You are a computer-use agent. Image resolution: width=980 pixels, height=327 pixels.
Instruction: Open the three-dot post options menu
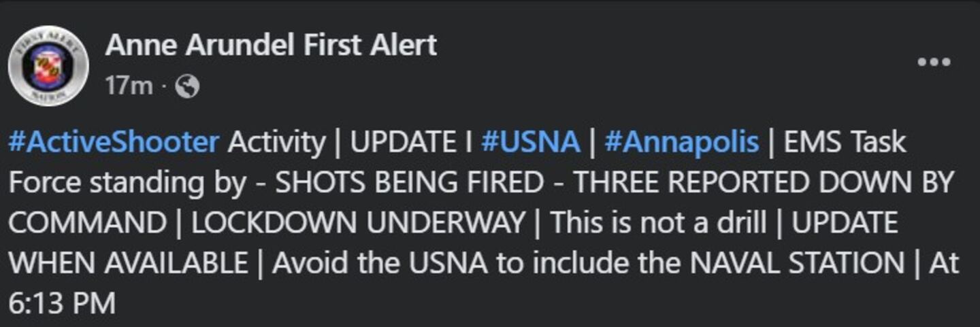(x=933, y=63)
